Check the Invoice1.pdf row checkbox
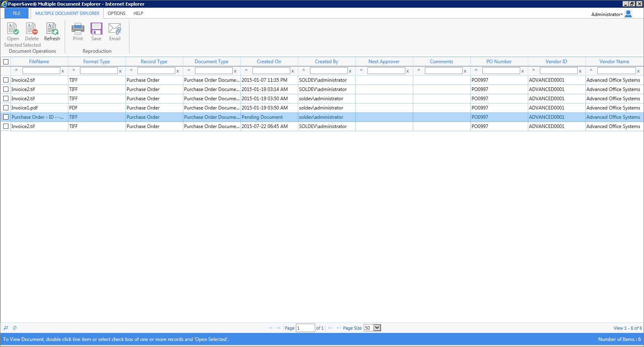The width and height of the screenshot is (644, 347). 6,107
